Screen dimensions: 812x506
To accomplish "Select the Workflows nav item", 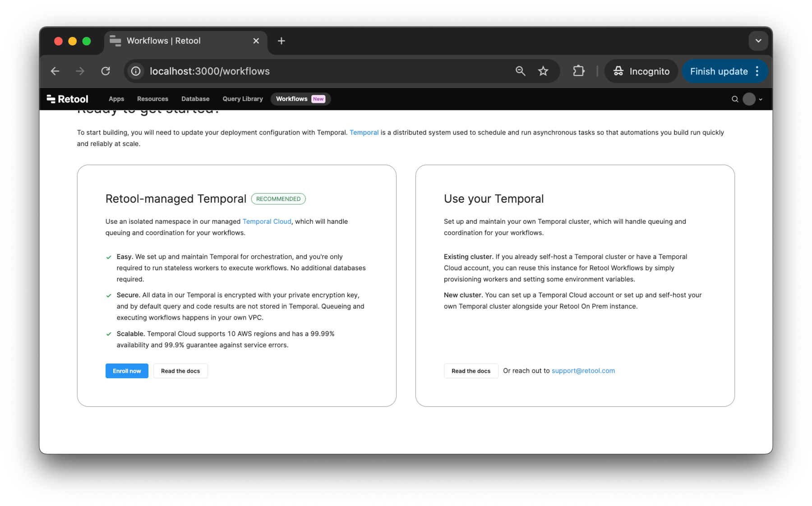I will 300,99.
